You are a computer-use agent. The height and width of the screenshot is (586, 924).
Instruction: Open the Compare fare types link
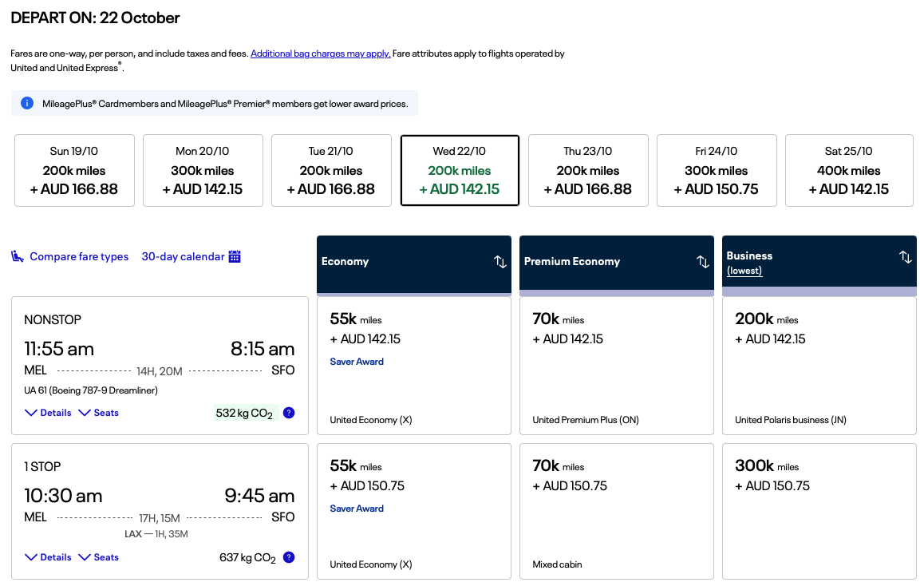tap(79, 256)
